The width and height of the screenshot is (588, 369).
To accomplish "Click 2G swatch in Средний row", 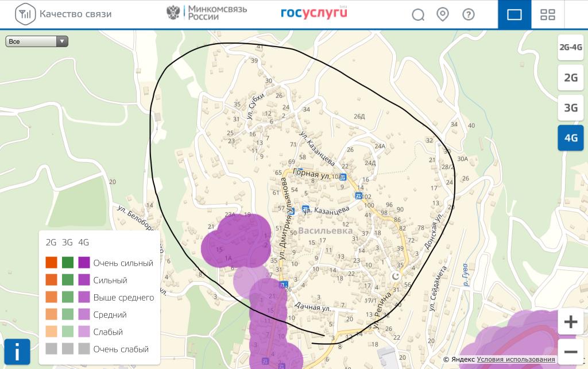I will tap(51, 314).
